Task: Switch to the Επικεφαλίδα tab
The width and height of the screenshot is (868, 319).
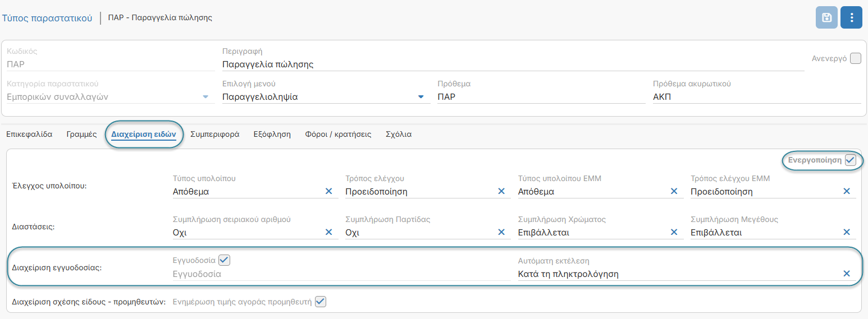Action: click(29, 135)
